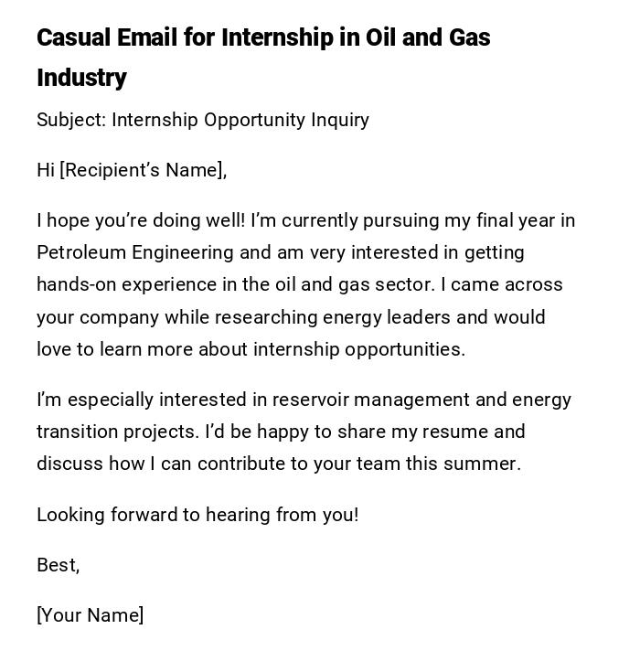Click the word "Industry" in the title
This screenshot has width=640, height=672.
point(81,78)
